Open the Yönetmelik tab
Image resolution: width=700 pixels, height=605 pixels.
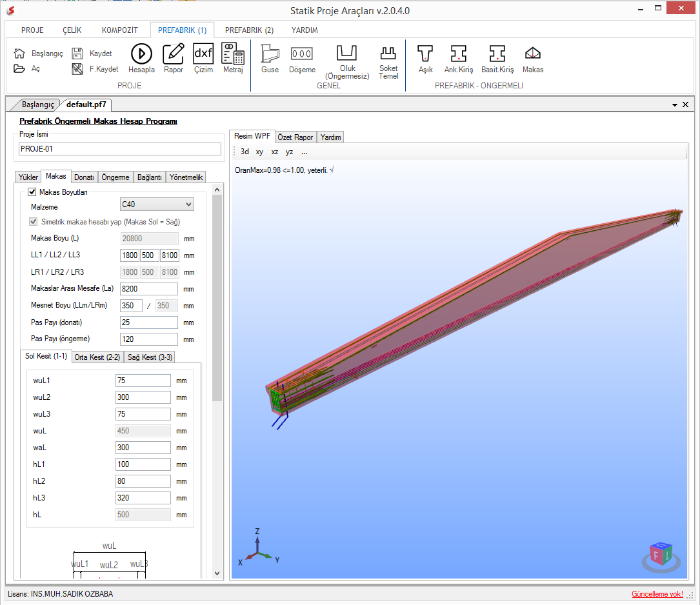click(x=186, y=177)
